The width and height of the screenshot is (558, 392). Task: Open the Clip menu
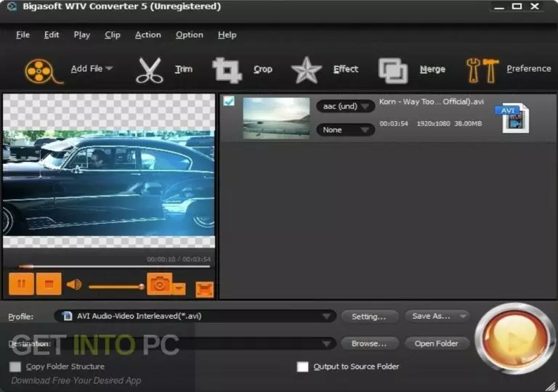tap(113, 35)
